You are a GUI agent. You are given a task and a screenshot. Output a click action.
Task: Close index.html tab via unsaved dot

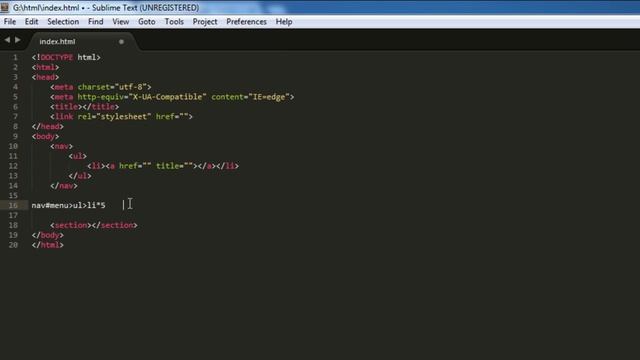121,42
